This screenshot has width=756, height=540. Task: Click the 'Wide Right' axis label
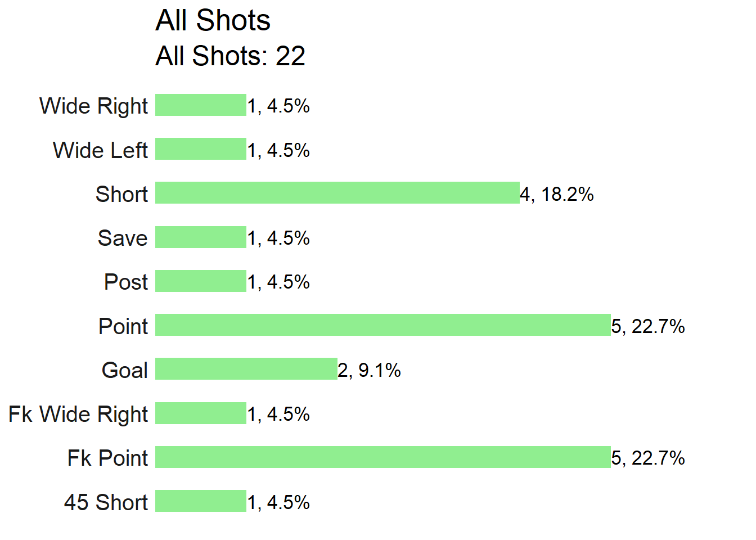pos(94,106)
